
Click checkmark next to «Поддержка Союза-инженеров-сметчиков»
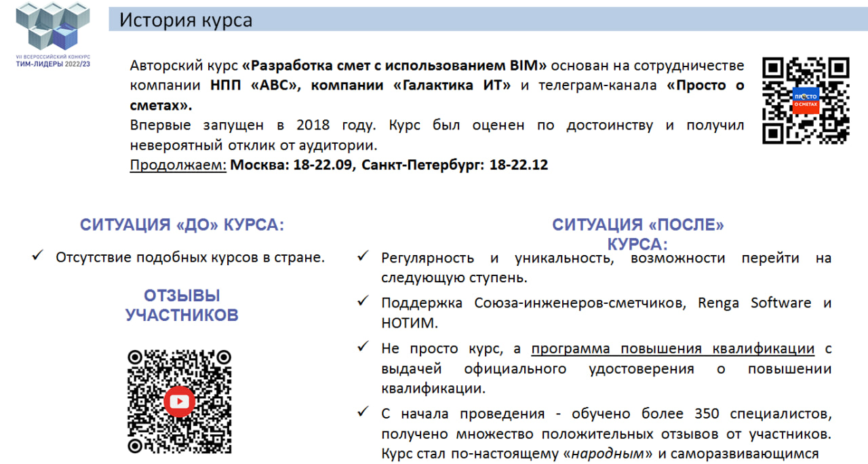pos(363,301)
